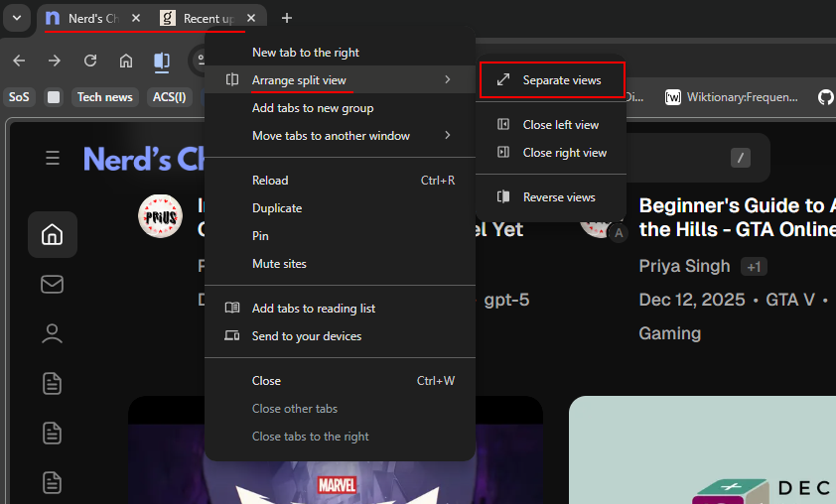Choose Pin from the tab context menu

260,236
